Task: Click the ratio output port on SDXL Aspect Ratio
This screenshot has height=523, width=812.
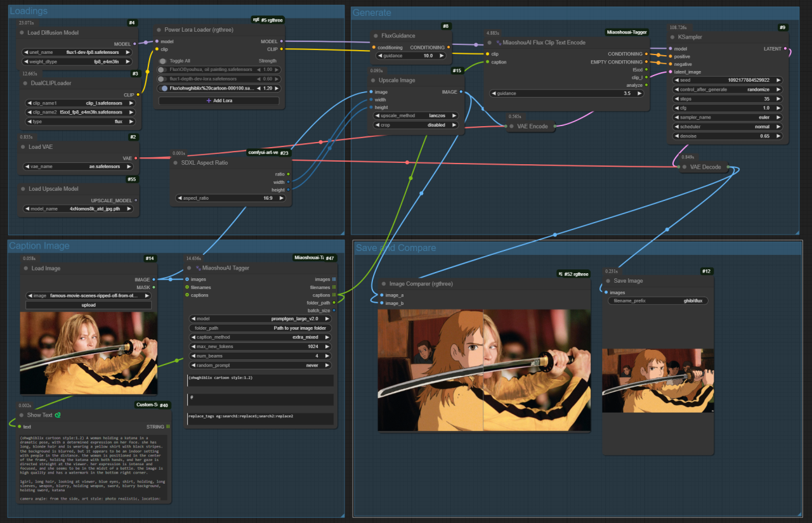Action: click(x=289, y=174)
